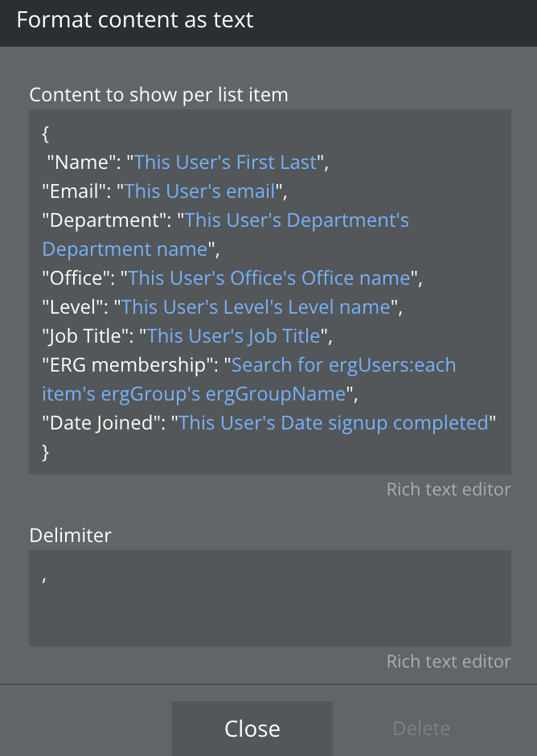
Task: Click the "ERG membership" key text
Action: click(128, 365)
